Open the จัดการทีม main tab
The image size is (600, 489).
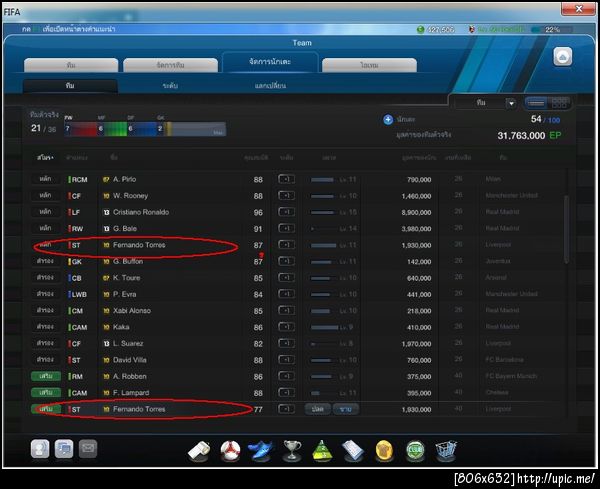171,65
